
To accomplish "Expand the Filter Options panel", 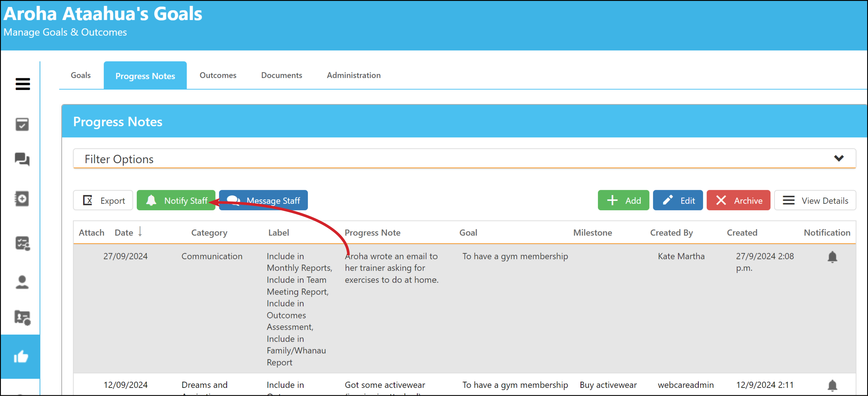I will pos(464,159).
